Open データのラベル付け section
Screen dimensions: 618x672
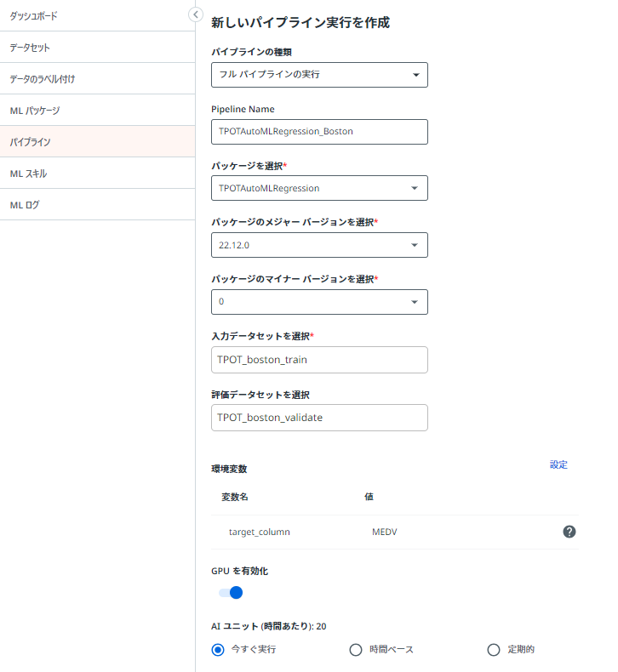(x=97, y=79)
